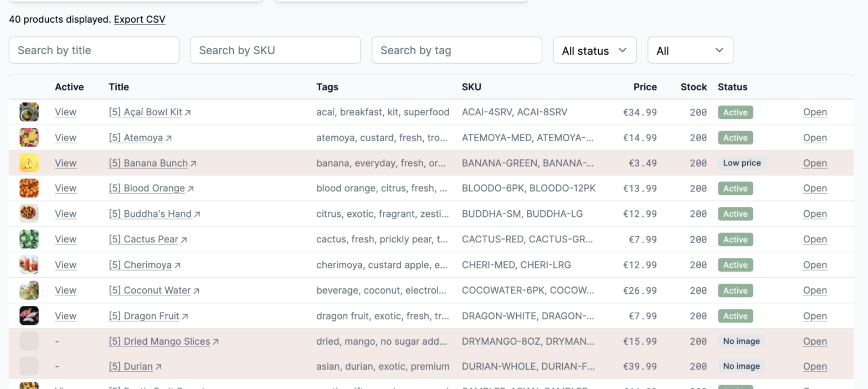
Task: Click the Atemoya product thumbnail
Action: 29,138
